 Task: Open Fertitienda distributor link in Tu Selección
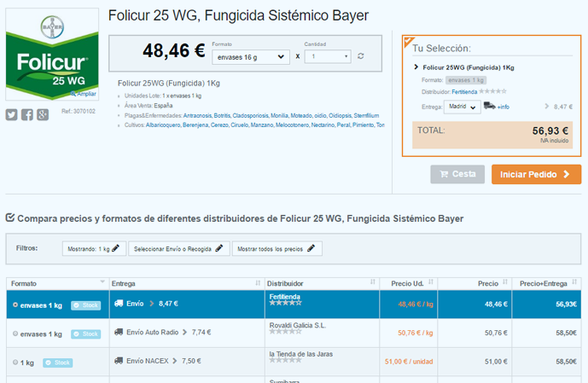[x=464, y=92]
